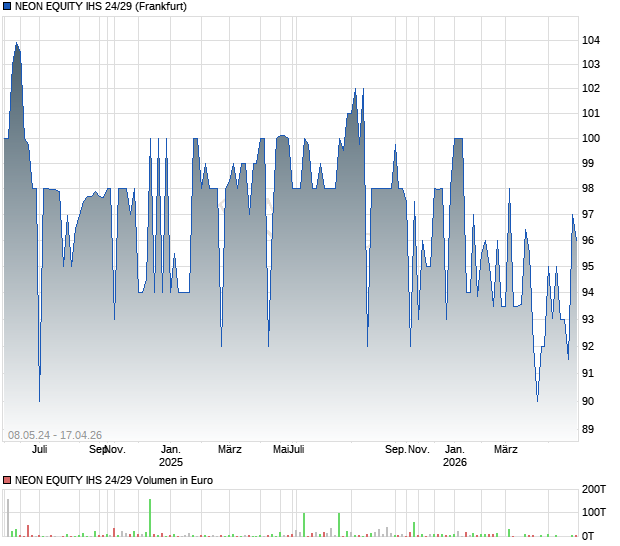Click the blue legend square for NEON EQUITY
This screenshot has height=546, width=620.
(7, 6)
